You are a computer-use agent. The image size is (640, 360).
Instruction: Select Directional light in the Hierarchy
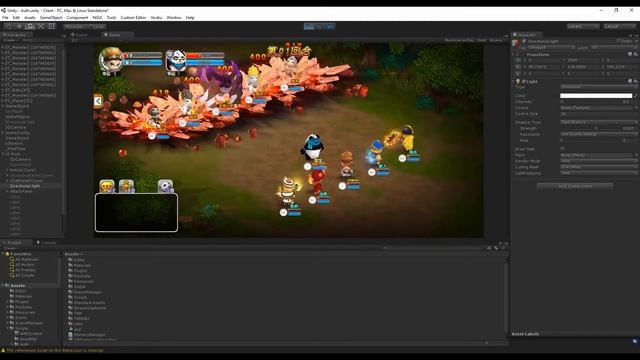[x=24, y=186]
